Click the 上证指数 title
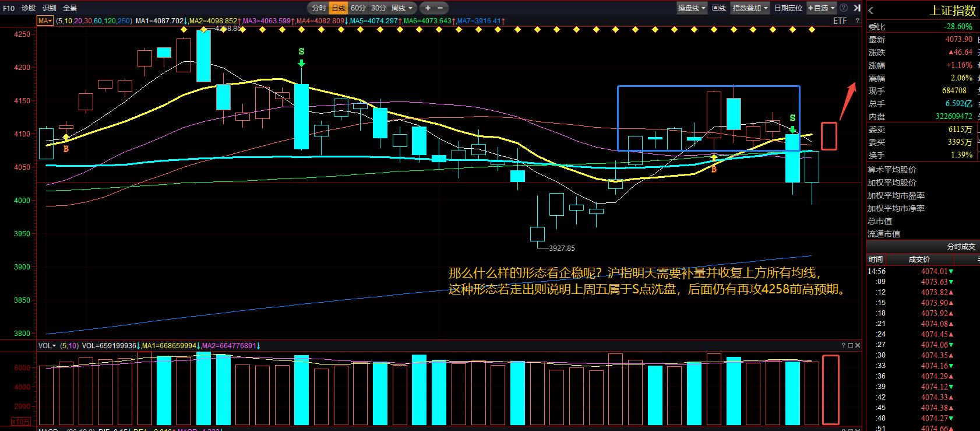Screen dimensions: 980x431 click(x=953, y=10)
